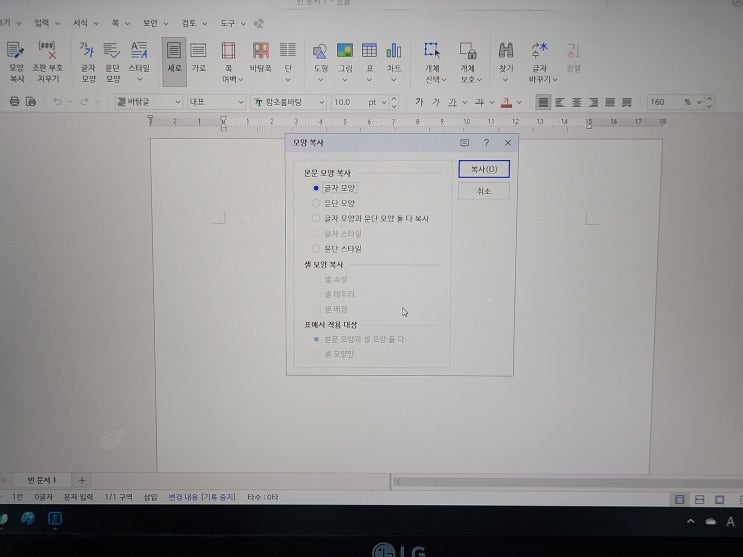The image size is (743, 557).
Task: Click the help question mark in the dialog
Action: click(x=486, y=142)
